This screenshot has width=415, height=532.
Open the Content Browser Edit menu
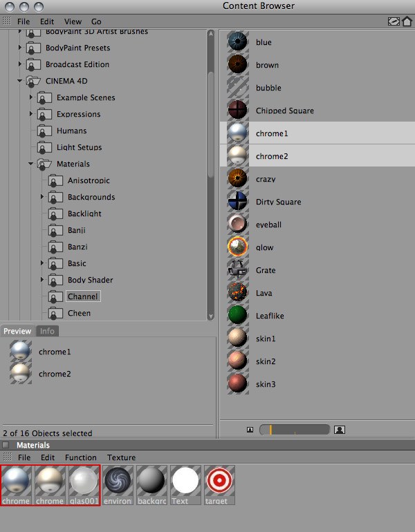click(47, 21)
